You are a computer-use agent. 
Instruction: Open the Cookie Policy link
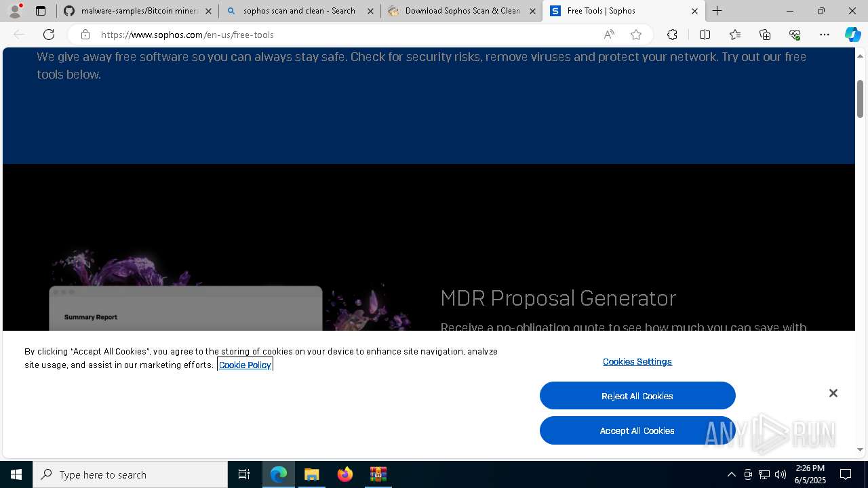pos(245,365)
